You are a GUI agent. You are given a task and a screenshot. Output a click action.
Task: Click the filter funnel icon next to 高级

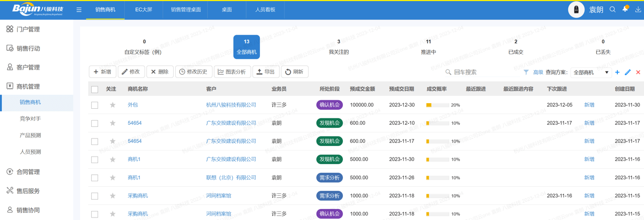coord(526,72)
